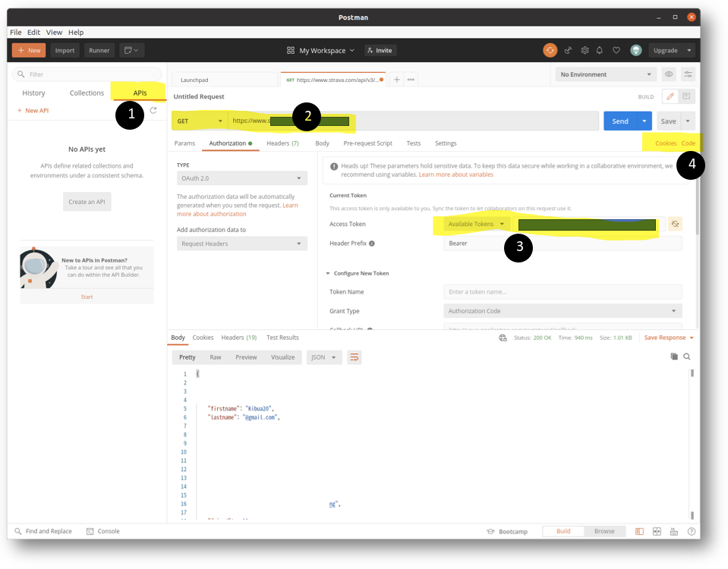Open the Test Results response tab

coord(282,338)
